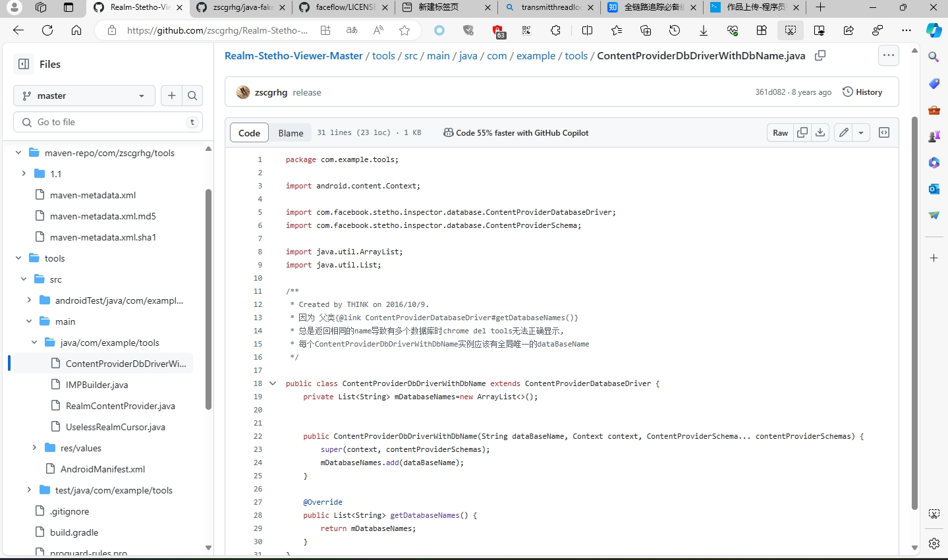Open the Copilot sidebar icon

click(934, 30)
